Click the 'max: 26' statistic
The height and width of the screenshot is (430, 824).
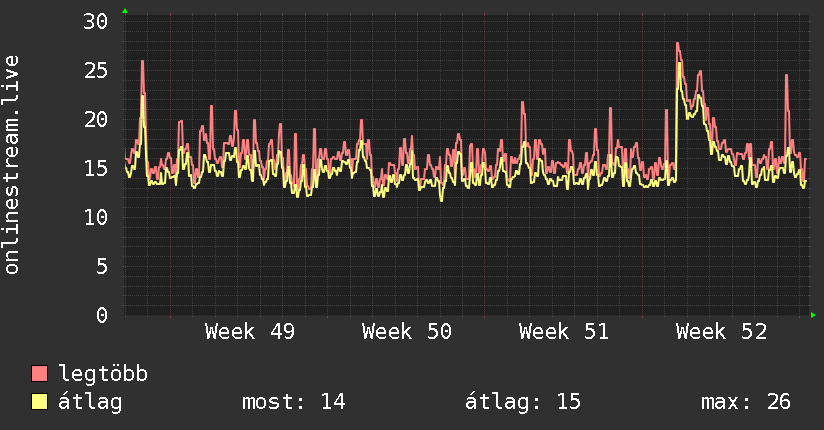(746, 402)
